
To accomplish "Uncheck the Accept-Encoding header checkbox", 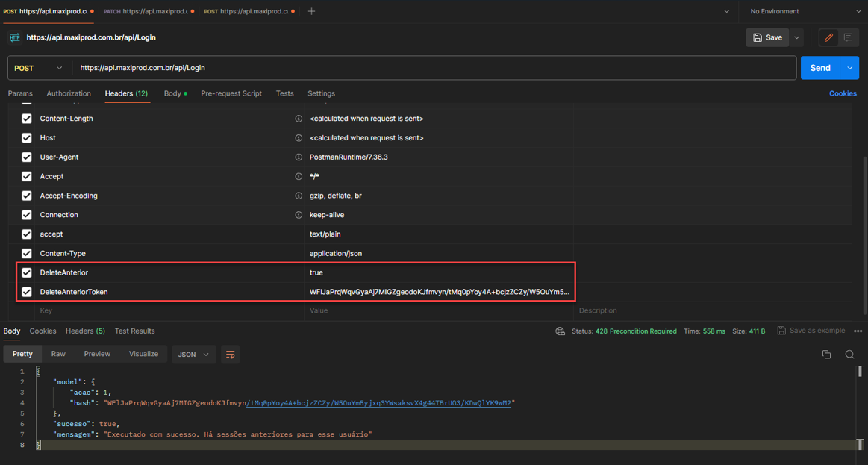I will tap(27, 196).
